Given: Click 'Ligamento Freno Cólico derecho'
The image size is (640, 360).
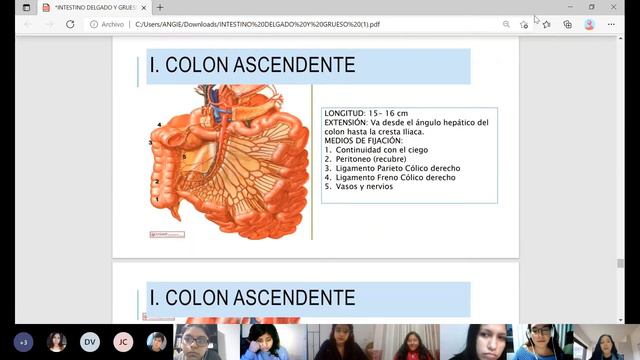Looking at the screenshot, I should click(396, 178).
